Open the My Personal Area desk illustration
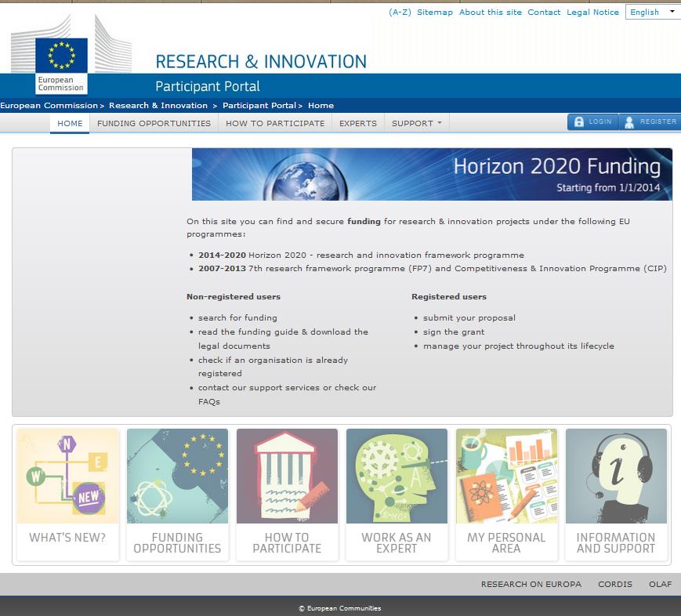 pos(506,476)
